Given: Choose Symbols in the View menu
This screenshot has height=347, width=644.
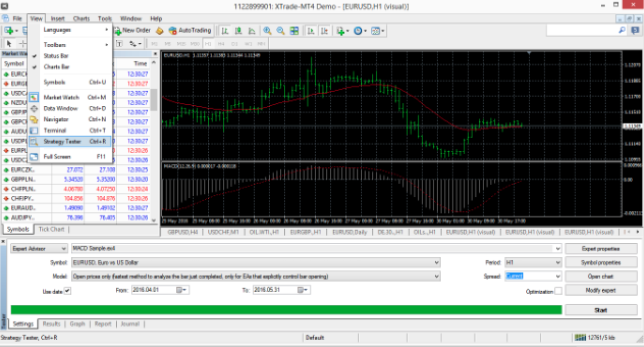Looking at the screenshot, I should tap(70, 82).
